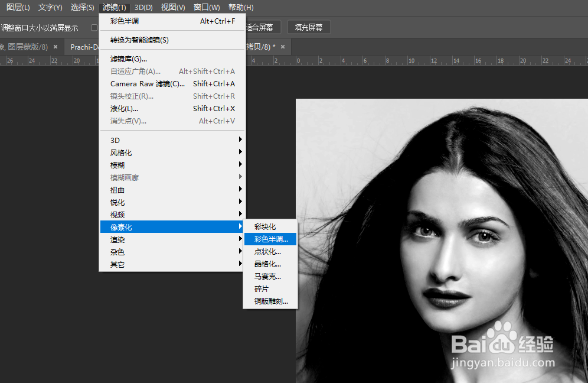The height and width of the screenshot is (383, 588).
Task: Click the 滤镜(T) menu
Action: click(x=115, y=7)
